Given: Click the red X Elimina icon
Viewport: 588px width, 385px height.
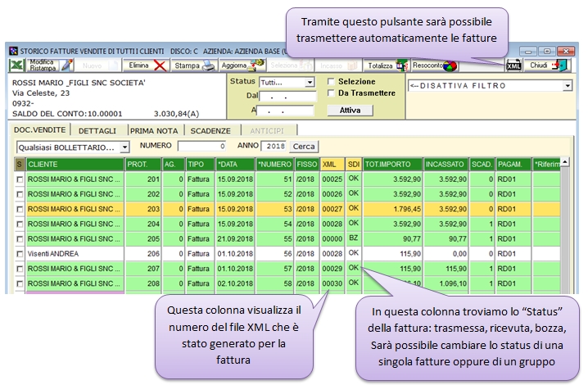Looking at the screenshot, I should click(161, 66).
